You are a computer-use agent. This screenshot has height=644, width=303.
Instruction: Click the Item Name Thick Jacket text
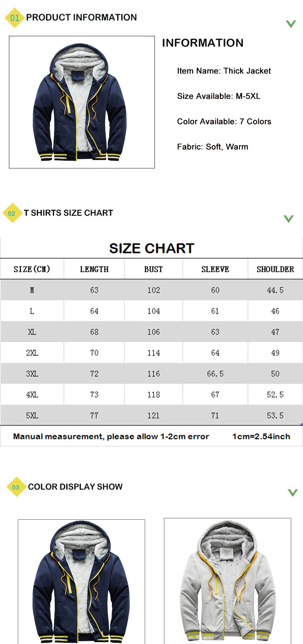pos(224,71)
